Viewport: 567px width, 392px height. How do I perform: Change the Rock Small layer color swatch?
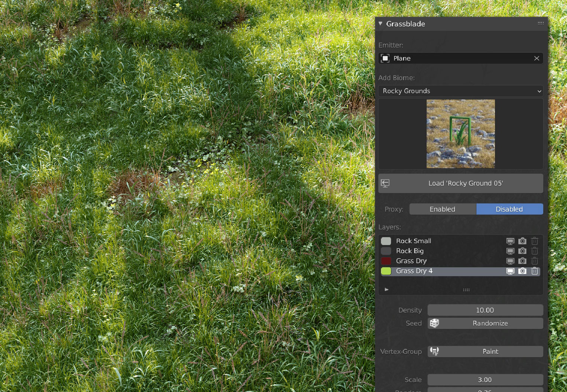coord(386,241)
